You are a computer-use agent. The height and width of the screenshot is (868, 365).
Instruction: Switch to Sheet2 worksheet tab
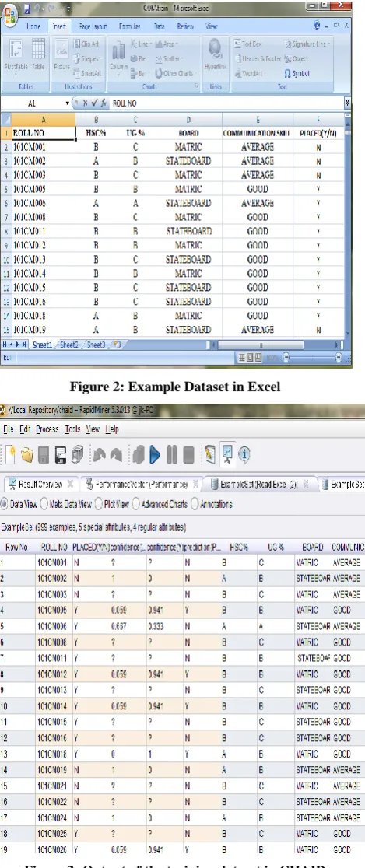pos(69,345)
